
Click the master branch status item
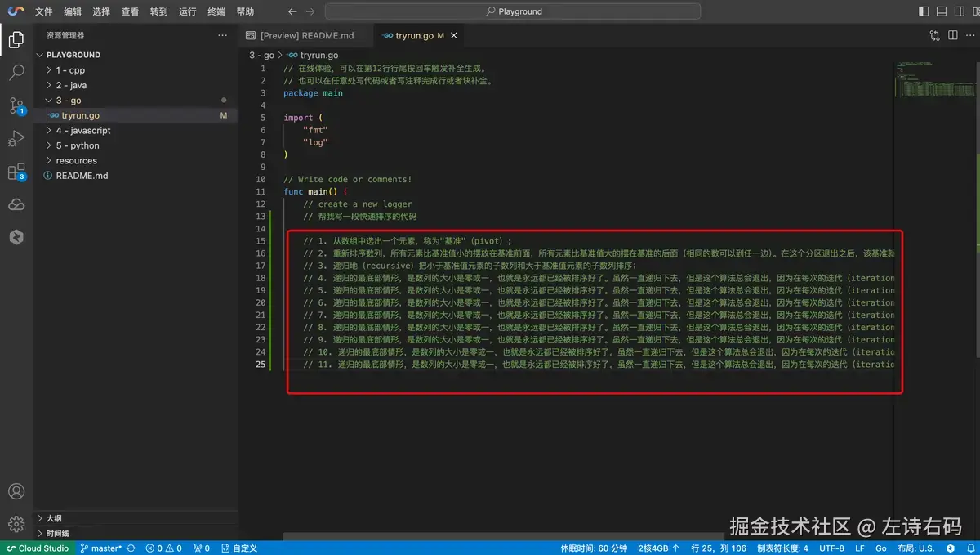coord(107,548)
